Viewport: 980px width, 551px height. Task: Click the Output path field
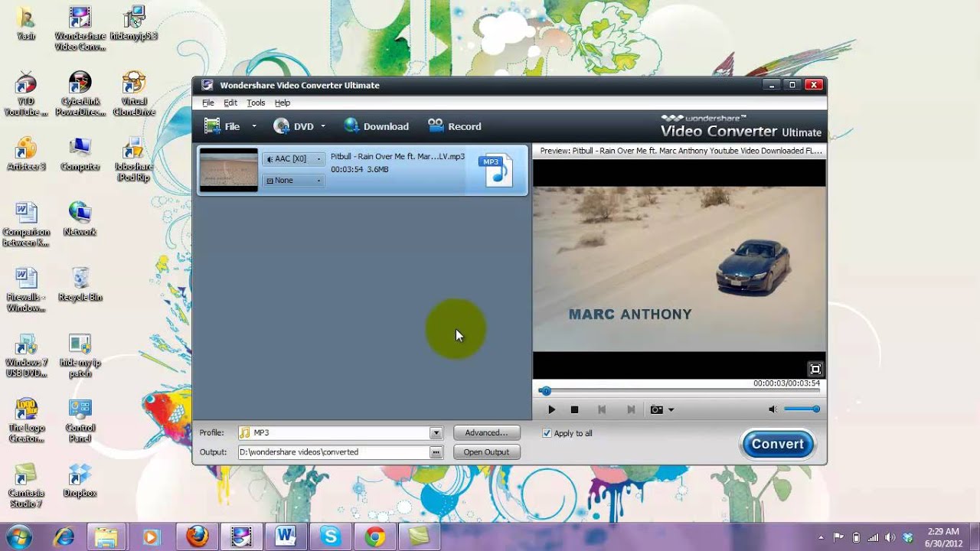[x=334, y=452]
